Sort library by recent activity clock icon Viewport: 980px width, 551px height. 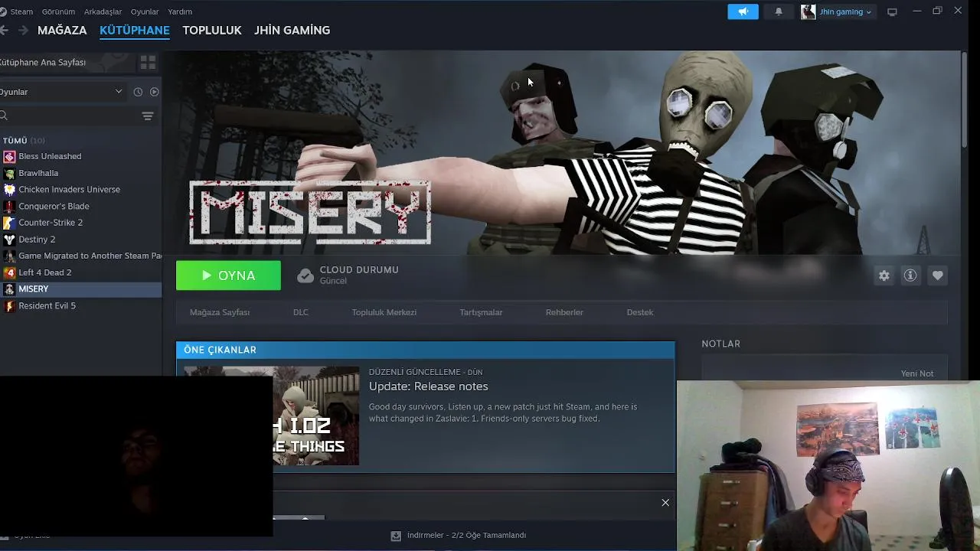coord(138,92)
